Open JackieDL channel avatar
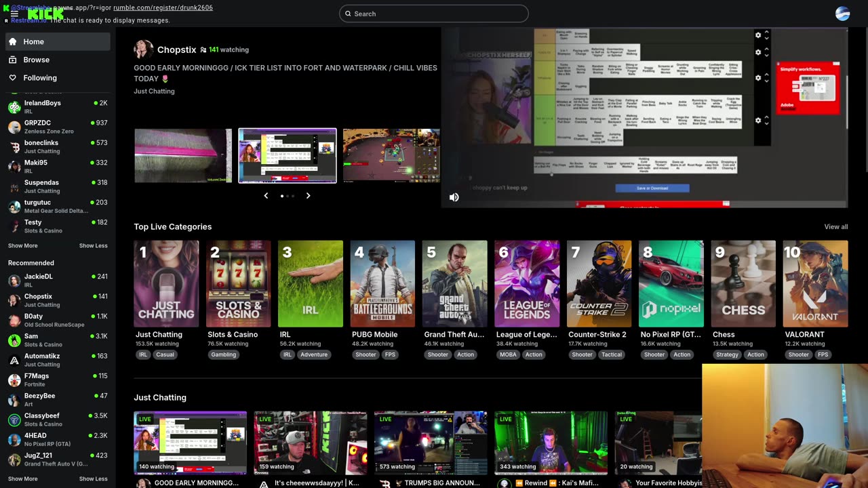 14,281
